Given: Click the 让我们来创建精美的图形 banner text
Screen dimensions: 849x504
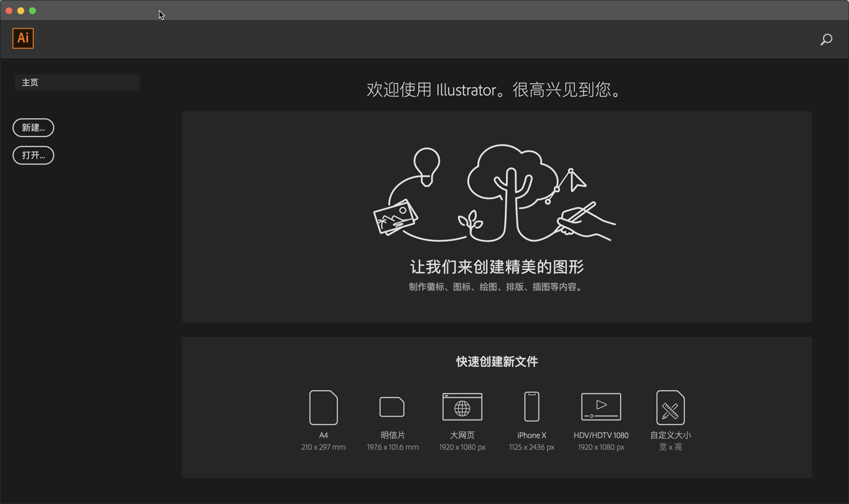Looking at the screenshot, I should point(496,266).
